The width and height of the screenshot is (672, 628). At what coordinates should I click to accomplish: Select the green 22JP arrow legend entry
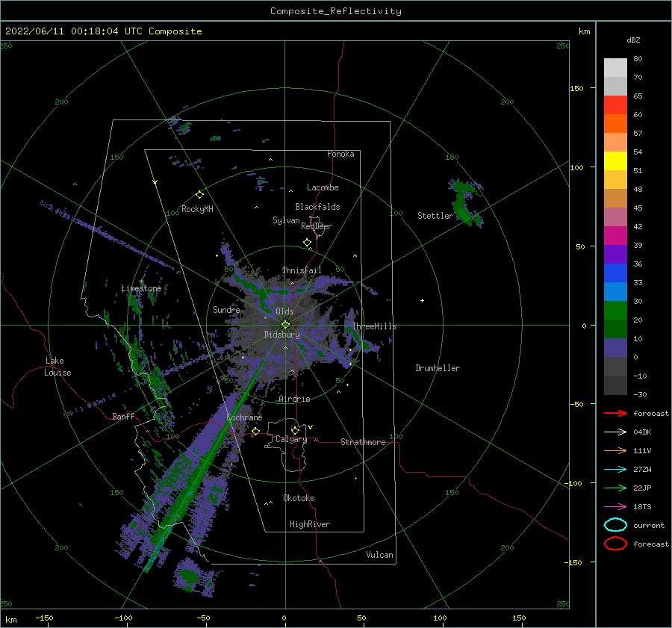point(615,488)
